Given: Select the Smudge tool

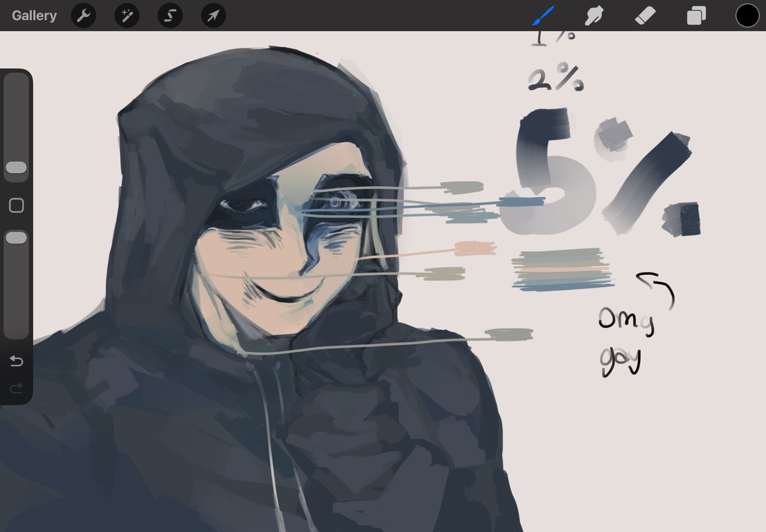Looking at the screenshot, I should click(595, 15).
